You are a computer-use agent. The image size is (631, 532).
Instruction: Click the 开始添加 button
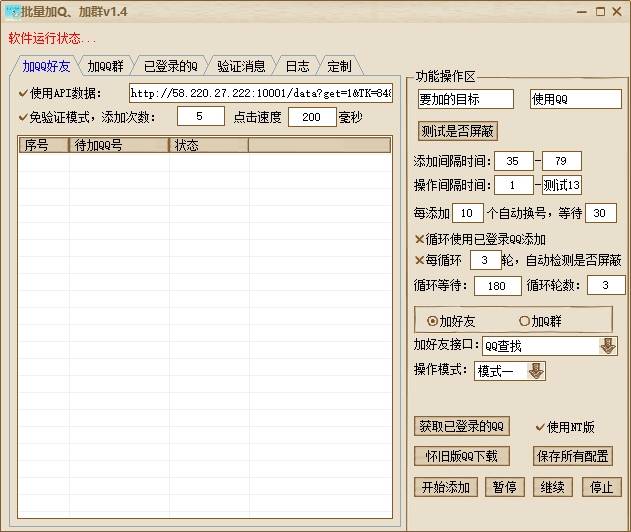[x=446, y=487]
